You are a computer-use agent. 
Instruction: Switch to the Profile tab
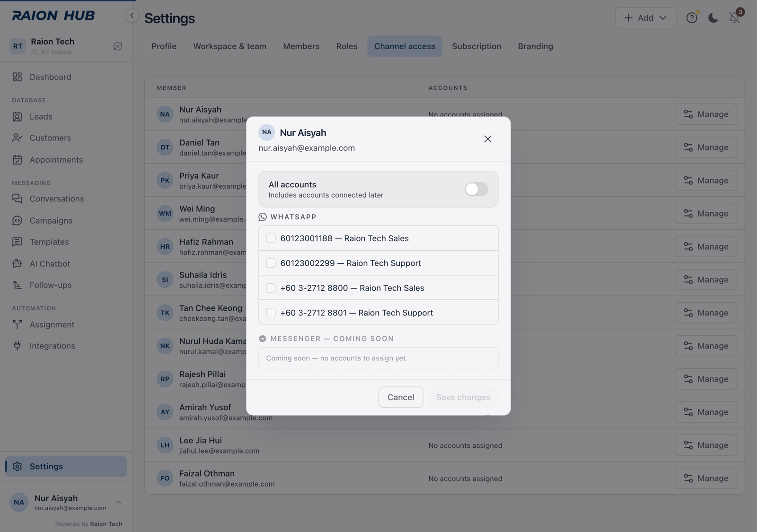(164, 46)
